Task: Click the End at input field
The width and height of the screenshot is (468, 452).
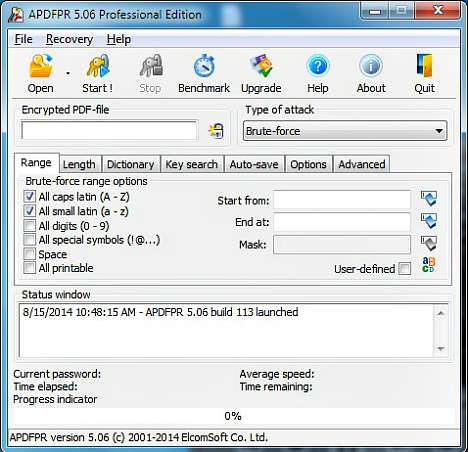Action: (x=342, y=222)
